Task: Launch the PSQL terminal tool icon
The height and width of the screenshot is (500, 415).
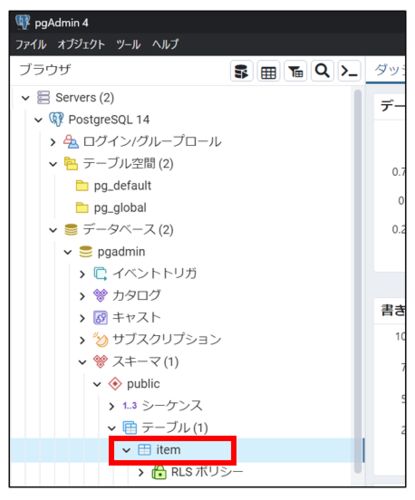Action: click(349, 71)
